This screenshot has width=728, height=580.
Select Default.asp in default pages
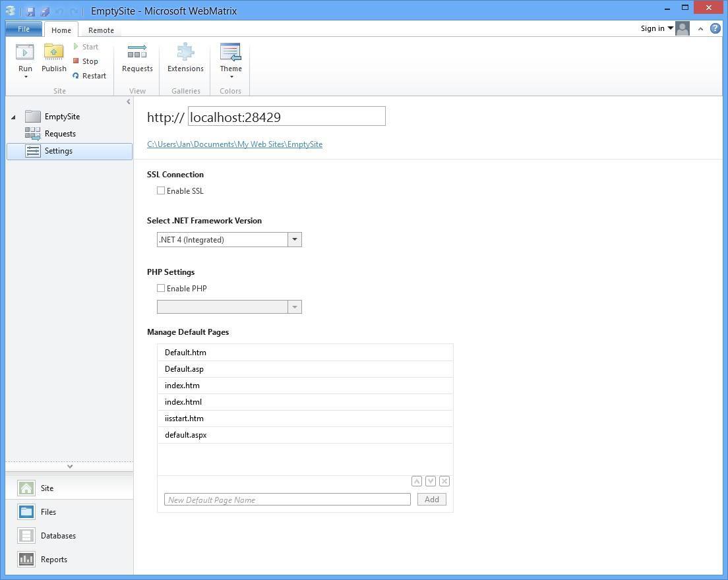click(x=305, y=369)
